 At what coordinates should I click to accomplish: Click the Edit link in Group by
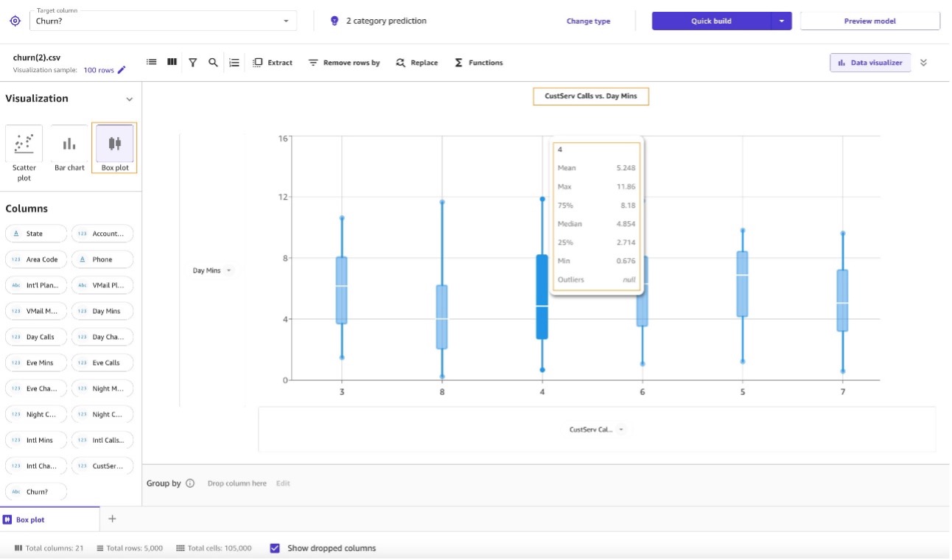point(283,483)
